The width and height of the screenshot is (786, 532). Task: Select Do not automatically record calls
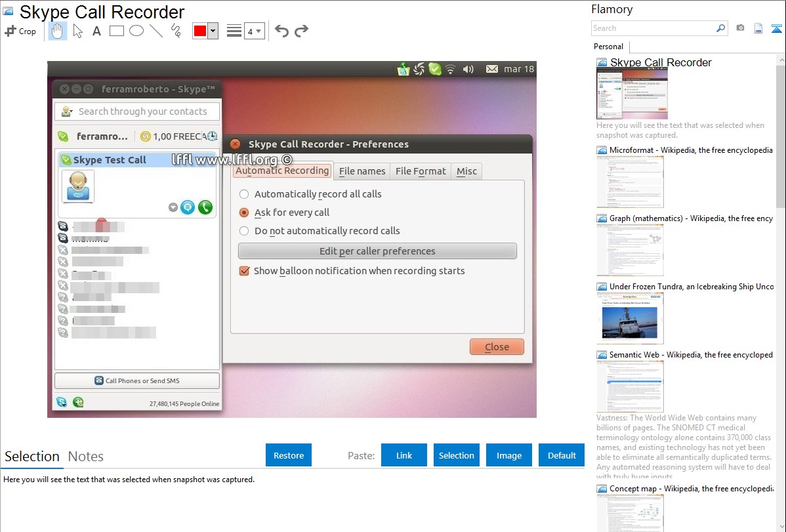coord(244,231)
